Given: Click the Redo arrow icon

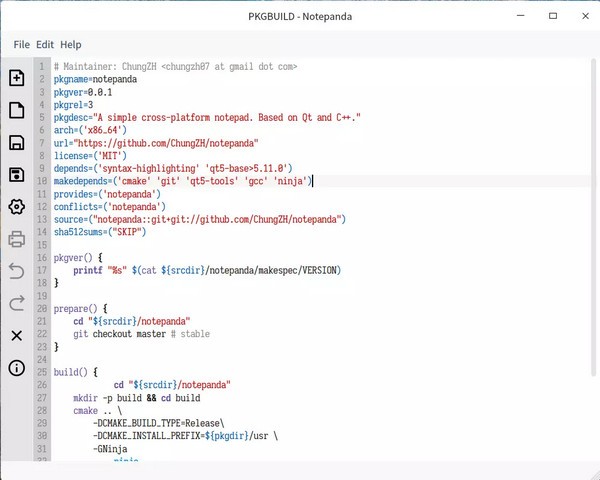Looking at the screenshot, I should click(x=16, y=303).
